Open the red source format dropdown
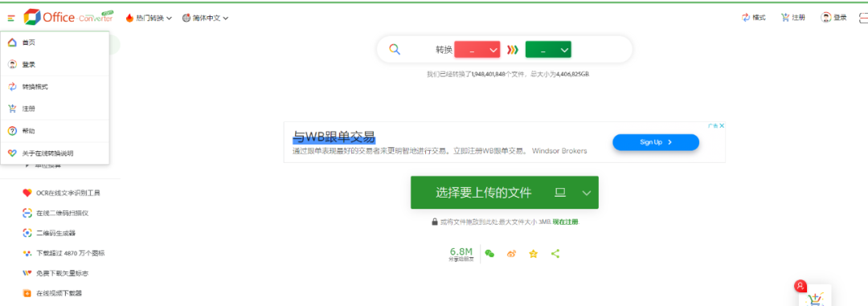 point(477,50)
